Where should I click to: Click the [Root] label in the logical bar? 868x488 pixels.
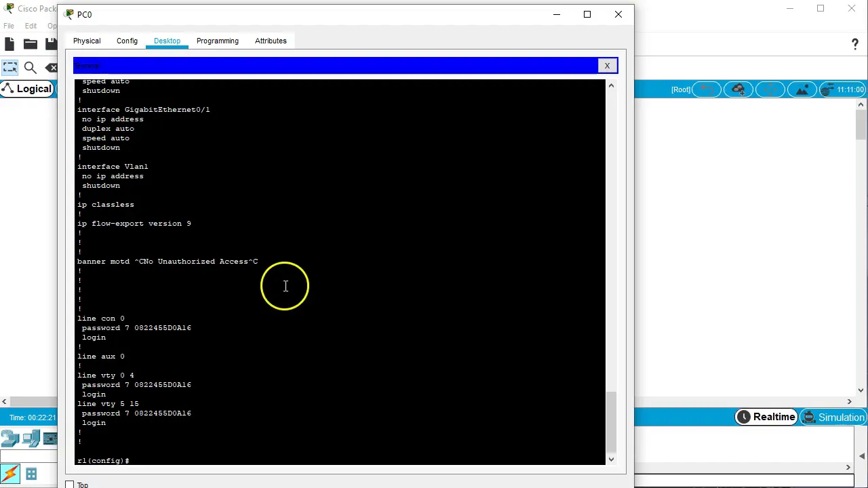pyautogui.click(x=681, y=89)
